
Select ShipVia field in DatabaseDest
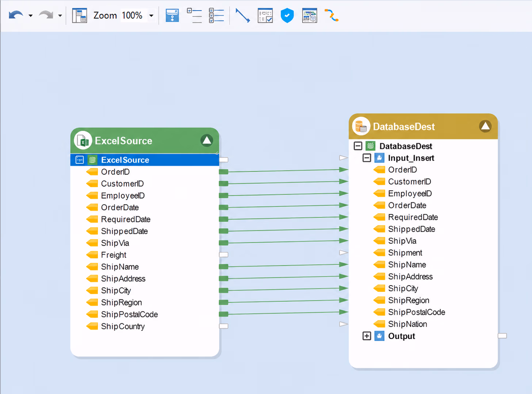click(402, 241)
